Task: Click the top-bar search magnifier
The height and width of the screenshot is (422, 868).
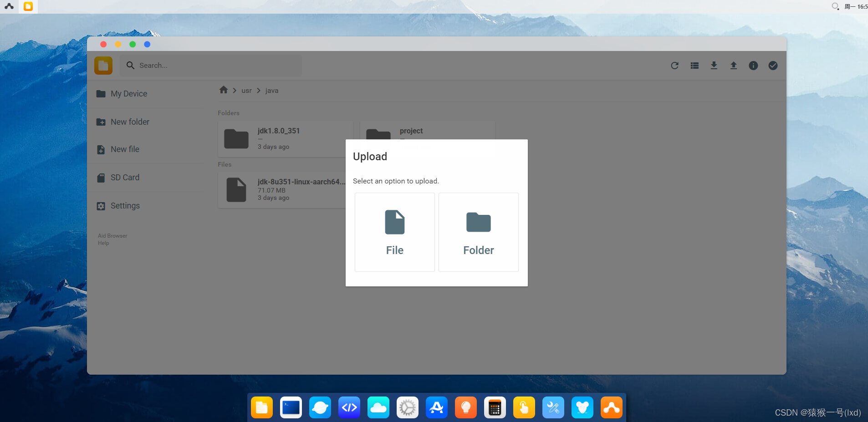Action: point(835,6)
